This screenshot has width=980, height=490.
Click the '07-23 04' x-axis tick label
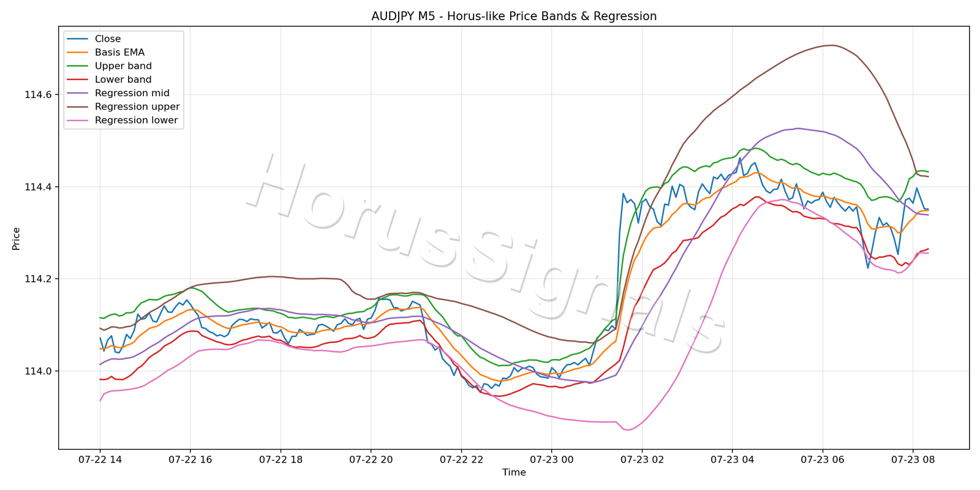coord(732,459)
